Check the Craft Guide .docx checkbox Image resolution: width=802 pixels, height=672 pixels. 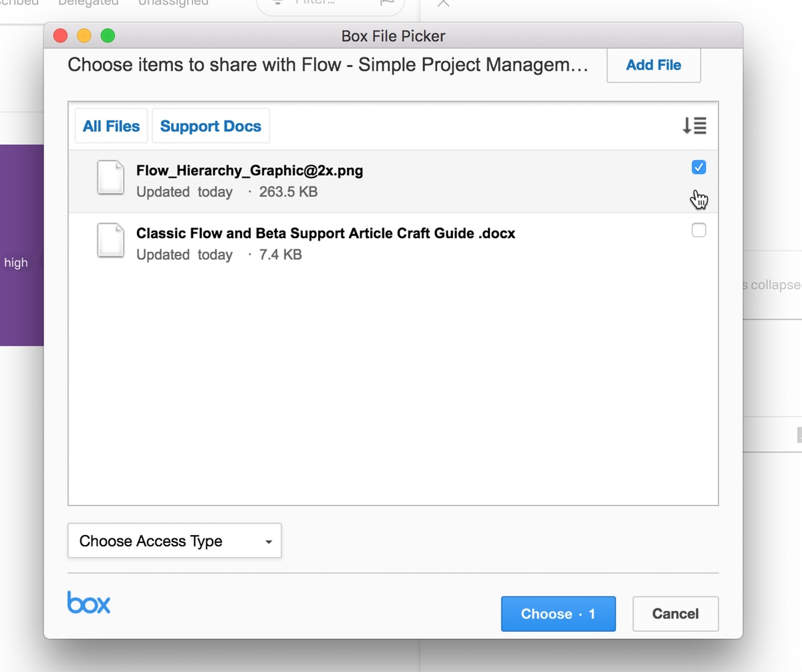(x=698, y=230)
